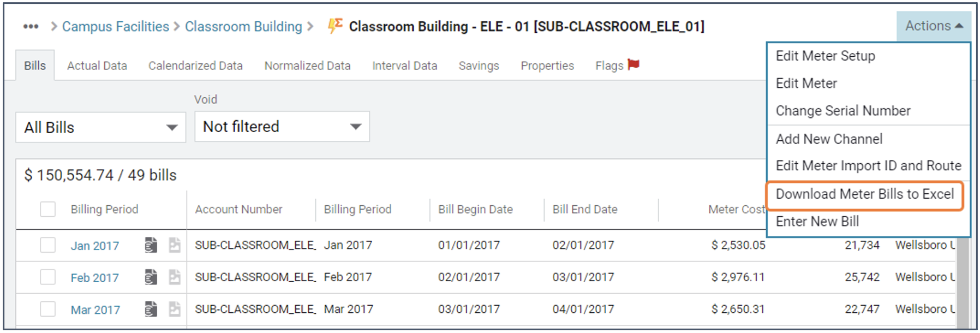The height and width of the screenshot is (333, 980).
Task: Open the All Bills dropdown
Action: point(100,127)
